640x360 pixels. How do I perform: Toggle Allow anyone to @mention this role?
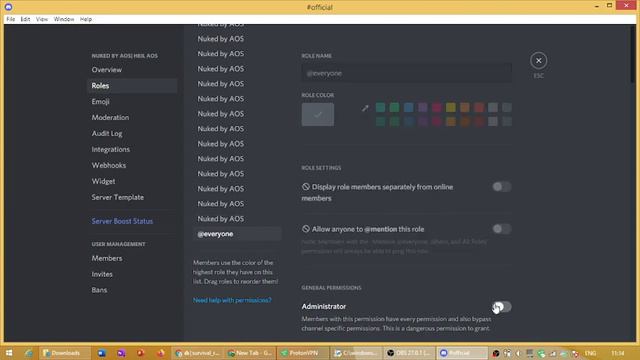[x=502, y=229]
